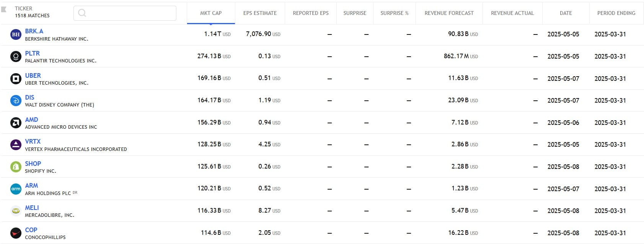The width and height of the screenshot is (644, 244).
Task: Click the Walt Disney logo icon
Action: click(16, 101)
